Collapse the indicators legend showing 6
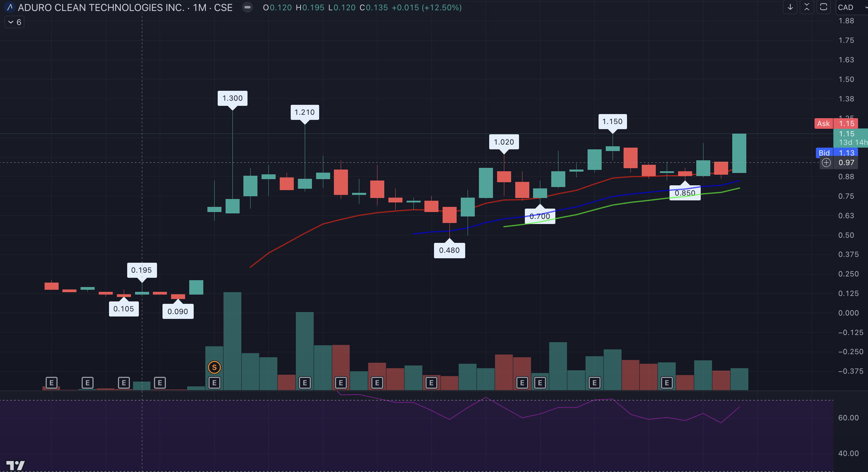The width and height of the screenshot is (868, 472). [x=14, y=22]
